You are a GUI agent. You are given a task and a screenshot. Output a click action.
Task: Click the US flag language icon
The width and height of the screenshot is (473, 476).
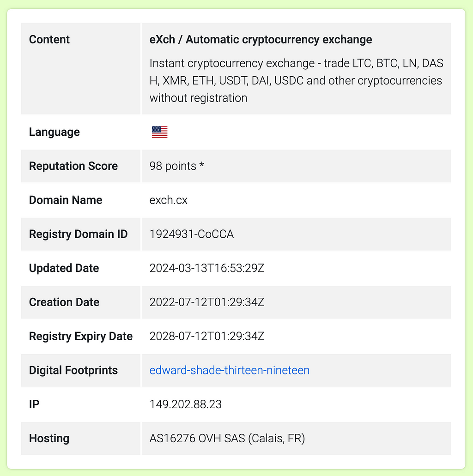tap(159, 132)
